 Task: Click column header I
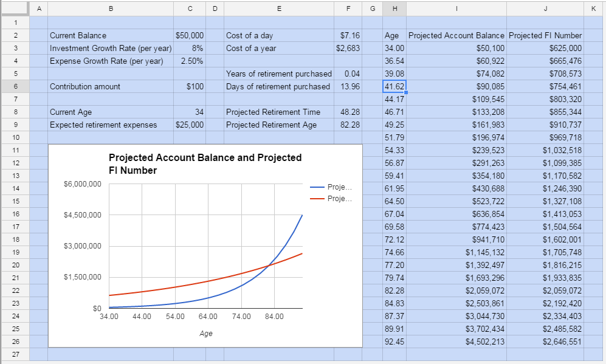click(456, 9)
